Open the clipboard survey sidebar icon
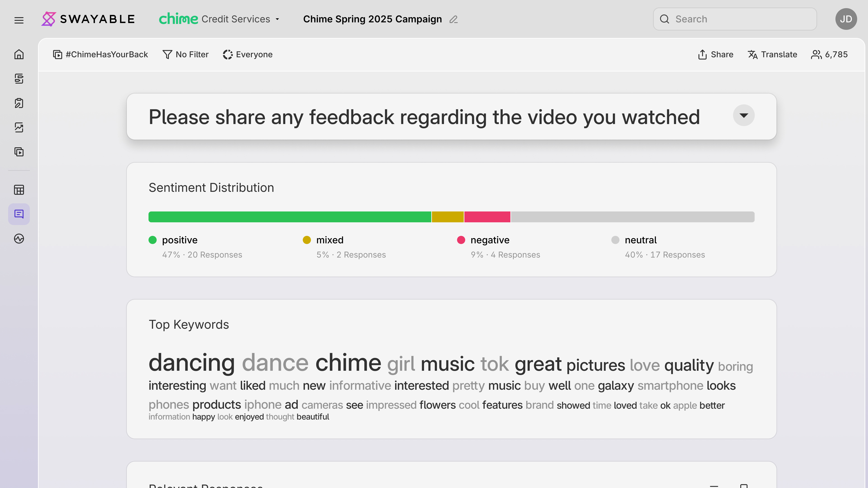This screenshot has width=868, height=488. click(19, 103)
